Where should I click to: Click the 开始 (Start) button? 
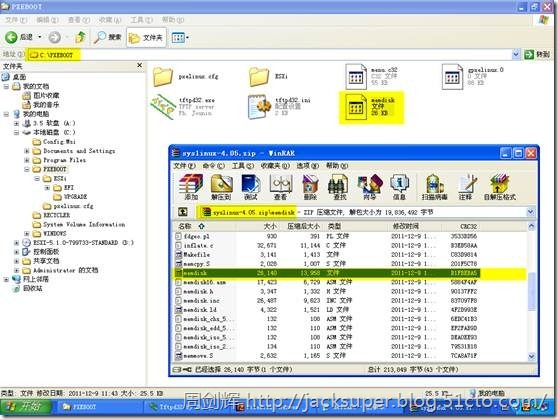[x=26, y=407]
